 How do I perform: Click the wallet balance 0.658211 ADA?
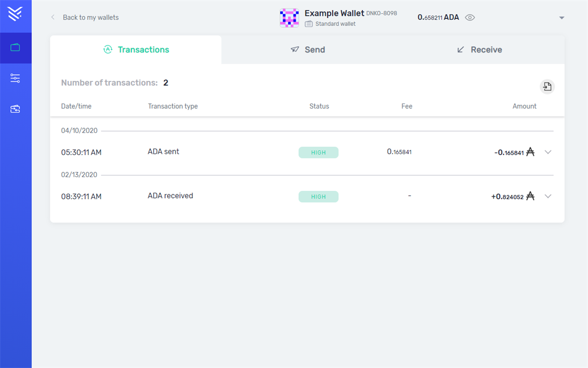coord(439,17)
